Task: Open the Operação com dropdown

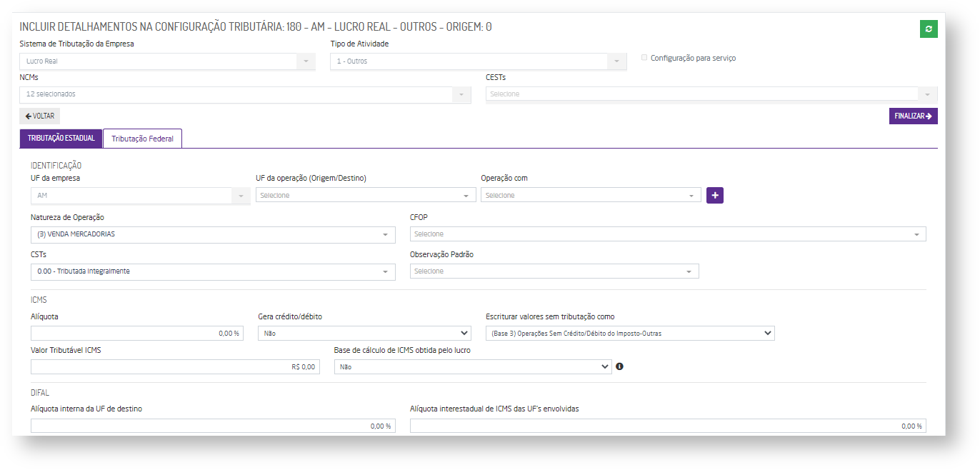Action: coord(590,195)
